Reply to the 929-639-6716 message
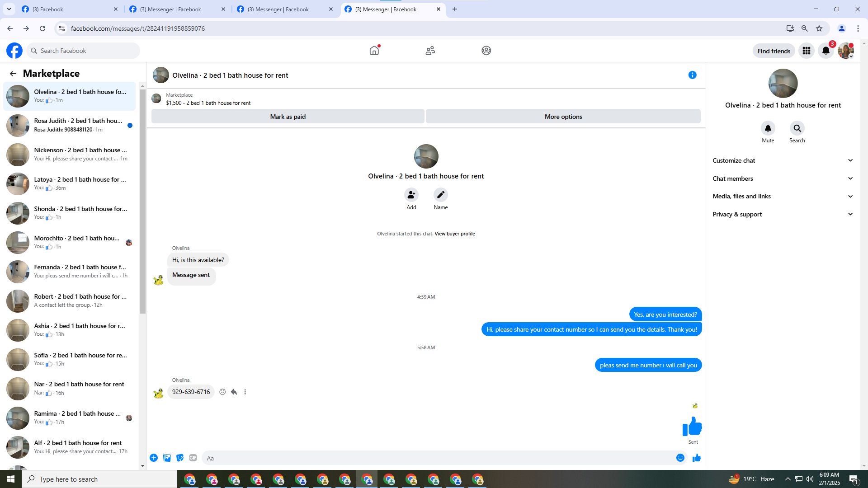Viewport: 868px width, 488px height. (x=234, y=392)
